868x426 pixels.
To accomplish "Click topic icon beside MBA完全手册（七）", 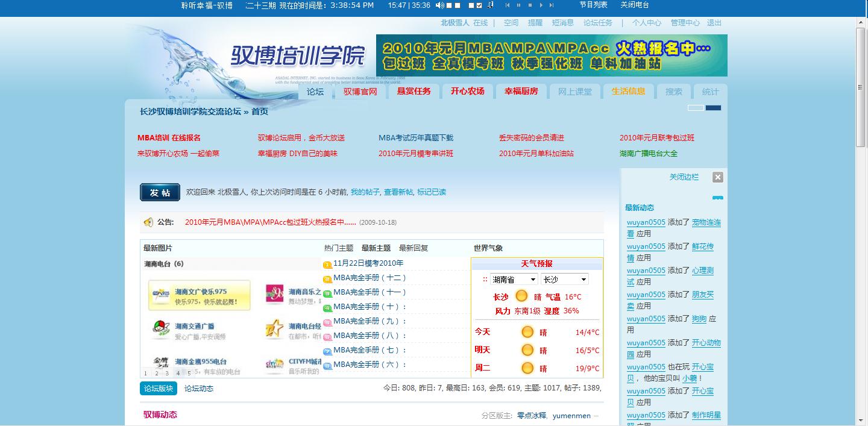I will [327, 351].
